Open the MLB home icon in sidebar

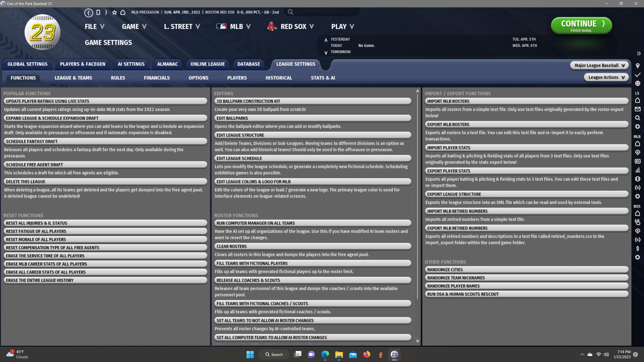[x=637, y=144]
